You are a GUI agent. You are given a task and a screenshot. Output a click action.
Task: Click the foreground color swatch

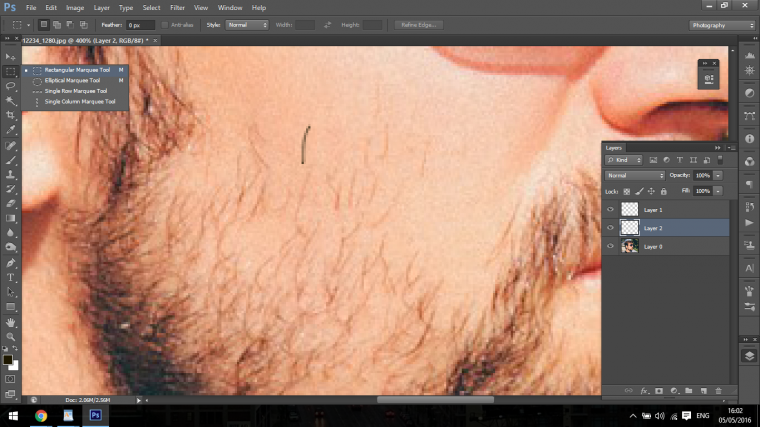click(x=7, y=360)
